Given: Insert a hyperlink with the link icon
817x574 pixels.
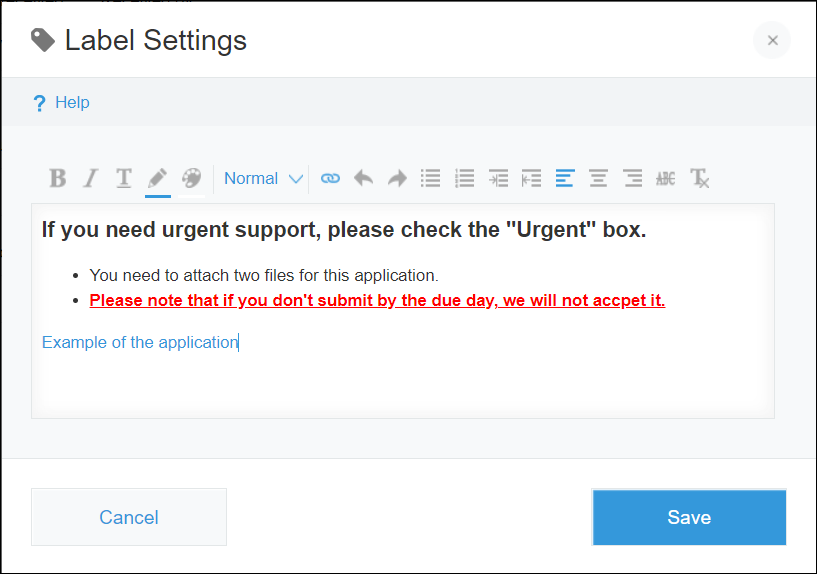Looking at the screenshot, I should (330, 178).
